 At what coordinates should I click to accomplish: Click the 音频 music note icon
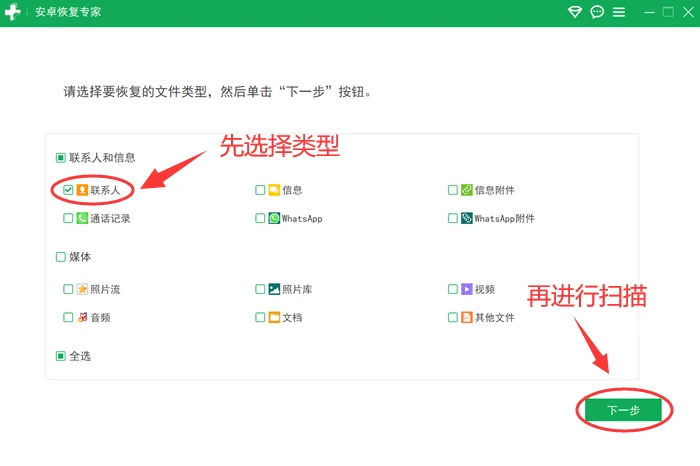[x=82, y=317]
